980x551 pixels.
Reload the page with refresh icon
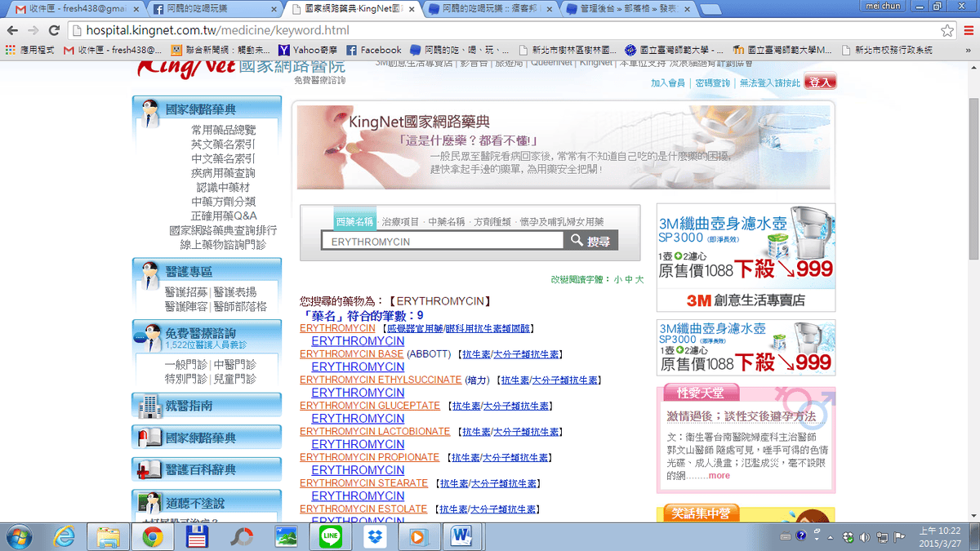tap(54, 31)
